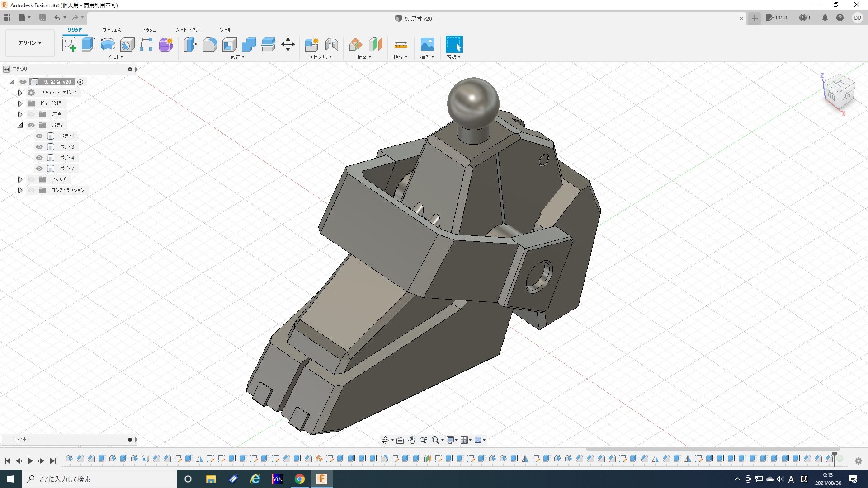This screenshot has width=868, height=488.
Task: Click the Insert image icon
Action: click(x=427, y=44)
